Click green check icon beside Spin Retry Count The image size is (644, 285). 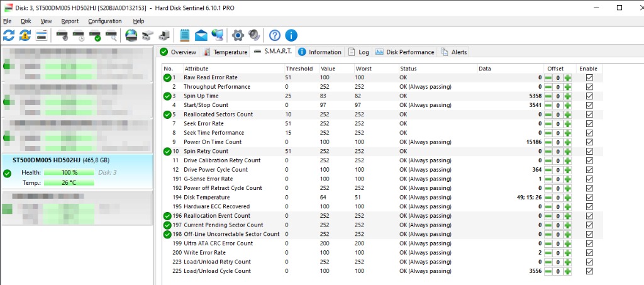coord(167,152)
